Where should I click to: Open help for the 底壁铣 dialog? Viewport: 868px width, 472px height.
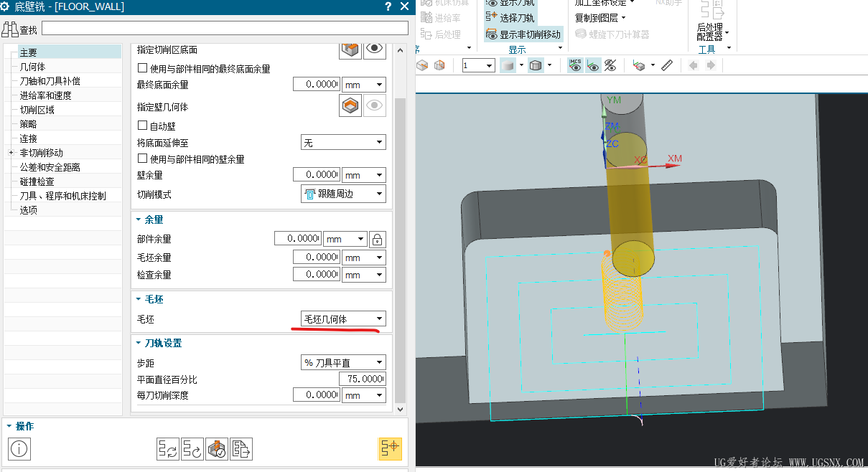(x=388, y=6)
